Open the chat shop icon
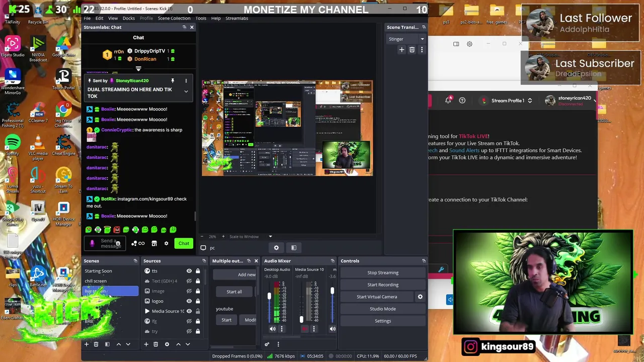644x362 pixels. point(154,243)
